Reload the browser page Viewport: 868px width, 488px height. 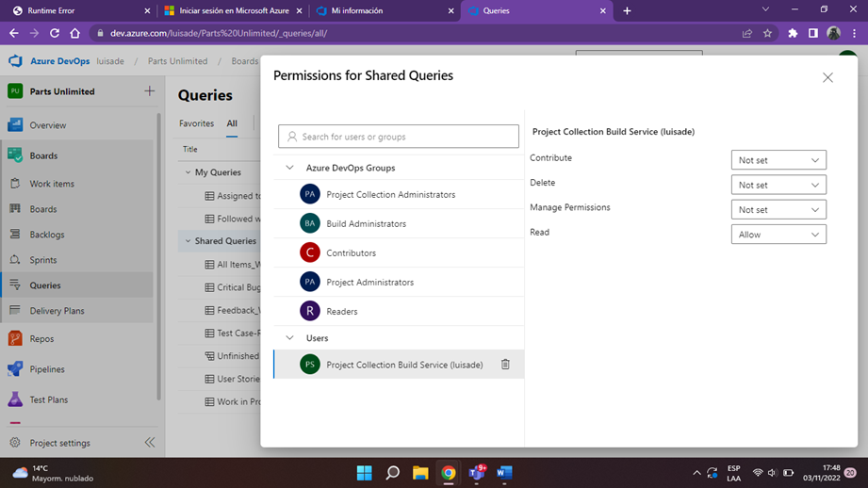coord(55,33)
